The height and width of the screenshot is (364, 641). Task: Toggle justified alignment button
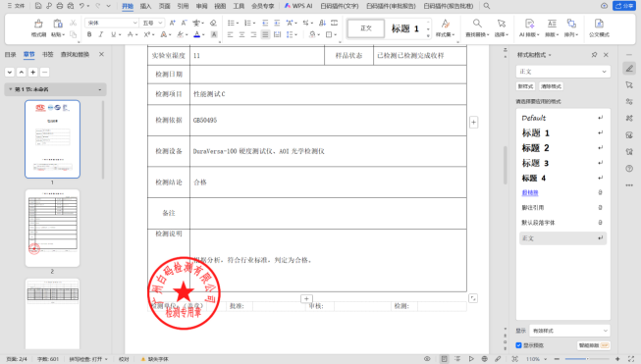click(265, 34)
